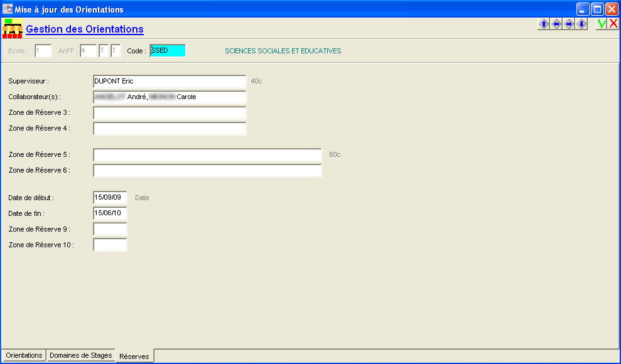Click into the Superviseur field
Image resolution: width=621 pixels, height=364 pixels.
169,81
